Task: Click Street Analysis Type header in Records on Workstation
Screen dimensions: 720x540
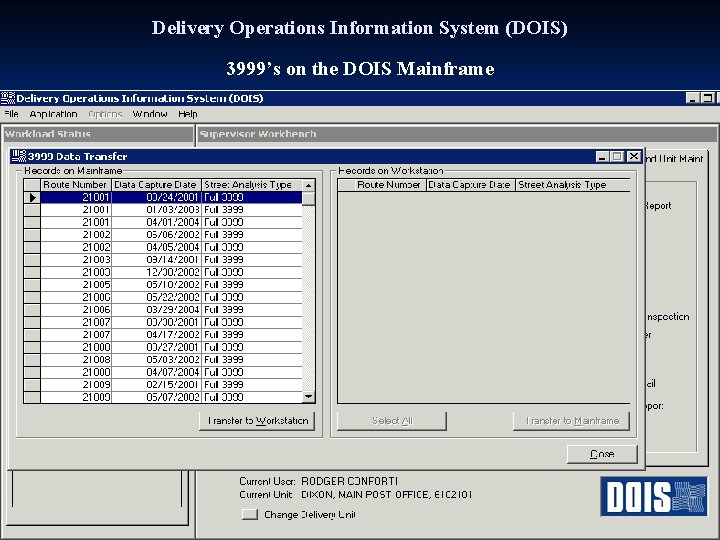Action: pyautogui.click(x=572, y=185)
